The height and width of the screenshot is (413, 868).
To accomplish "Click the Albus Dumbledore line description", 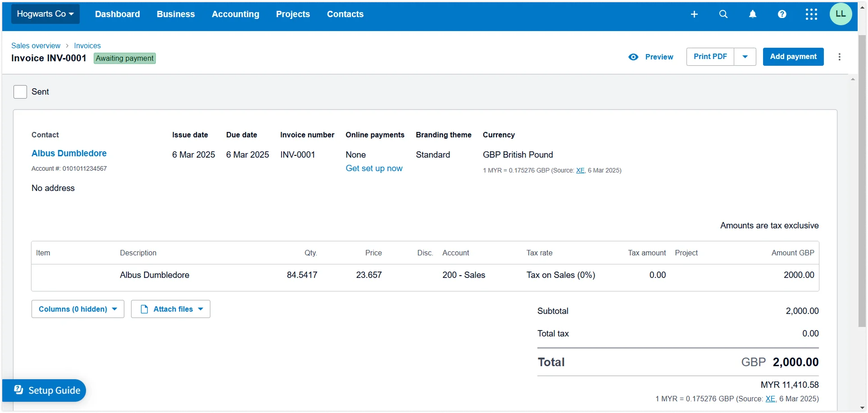I will click(155, 275).
